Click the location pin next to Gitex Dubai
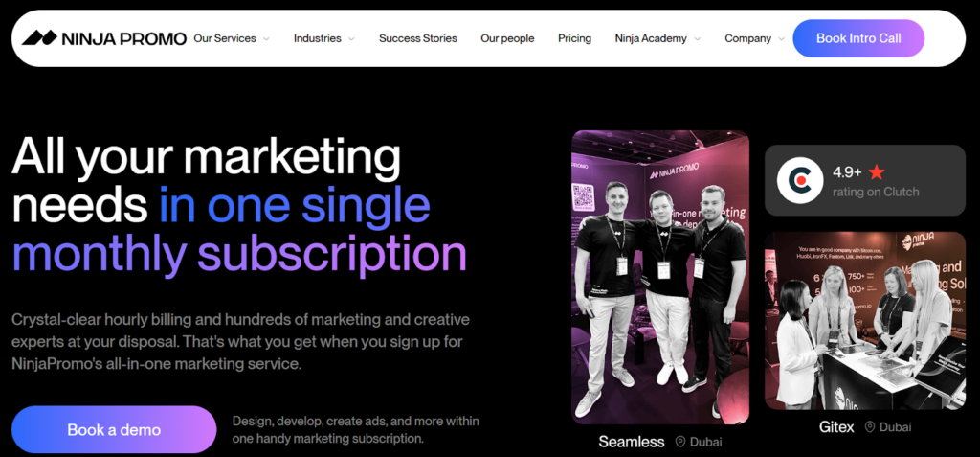Image resolution: width=980 pixels, height=457 pixels. tap(869, 427)
